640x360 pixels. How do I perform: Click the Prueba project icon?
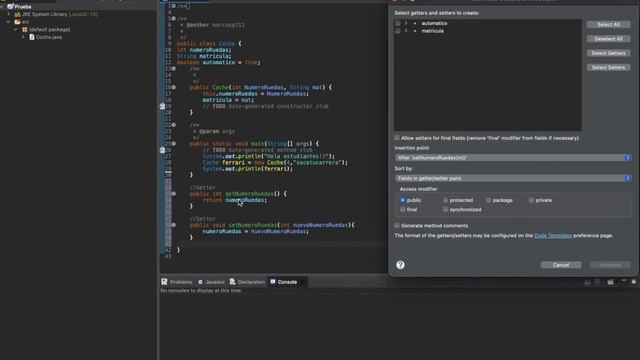(x=10, y=7)
